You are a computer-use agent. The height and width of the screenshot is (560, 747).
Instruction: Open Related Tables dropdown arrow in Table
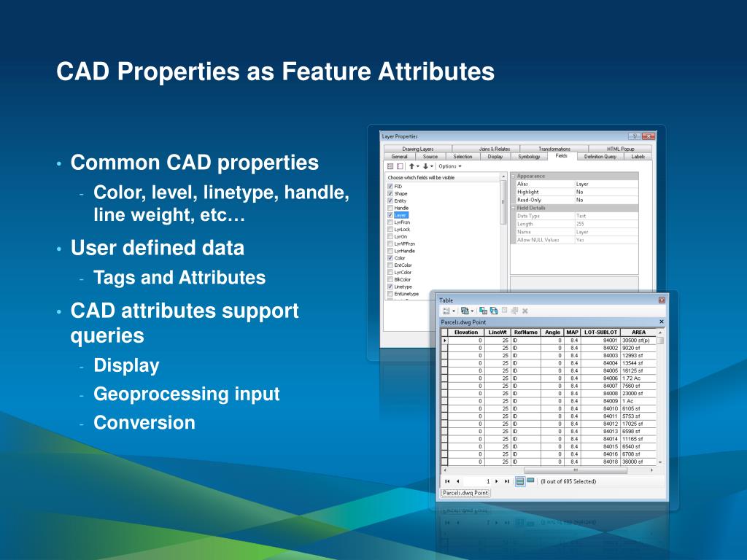coord(472,311)
